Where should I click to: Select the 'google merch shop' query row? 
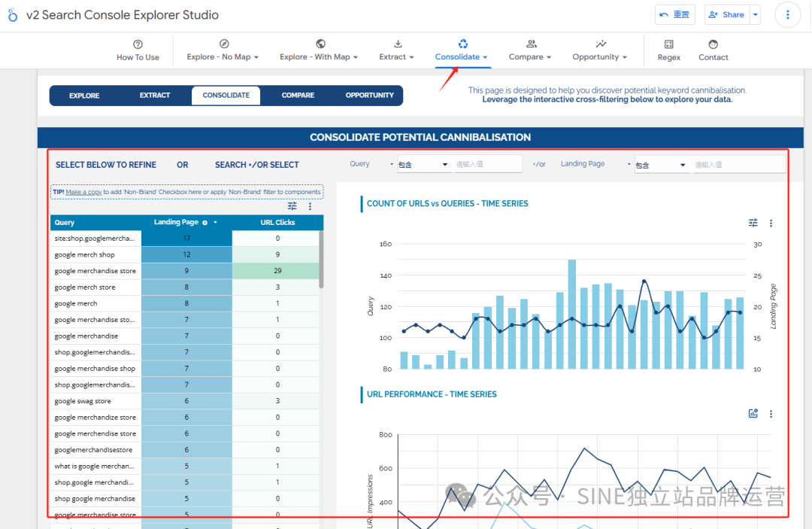point(186,254)
